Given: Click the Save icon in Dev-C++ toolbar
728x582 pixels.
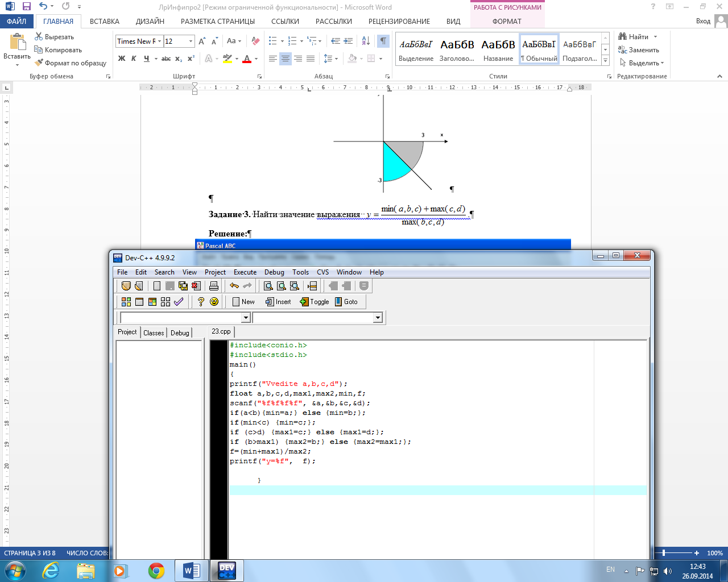Looking at the screenshot, I should [x=169, y=286].
